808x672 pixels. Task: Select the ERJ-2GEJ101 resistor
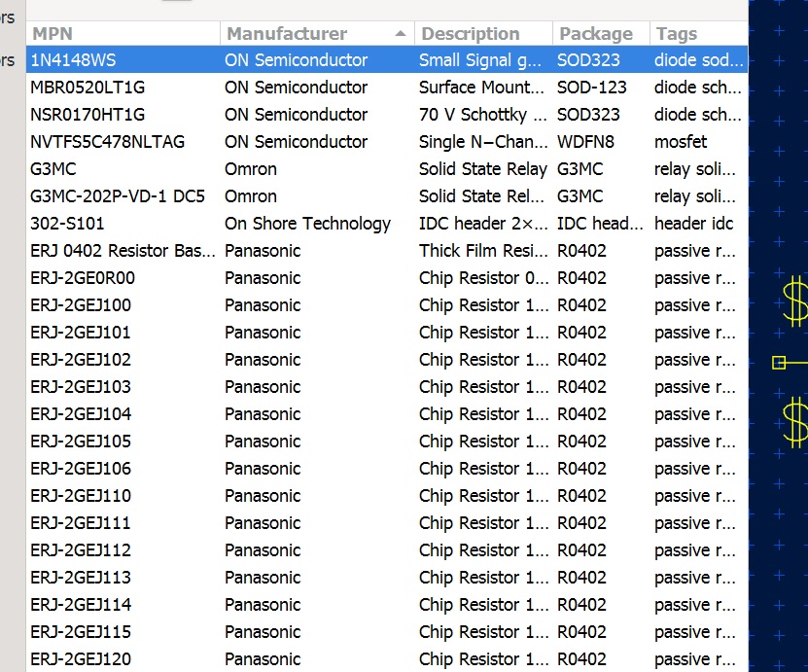pyautogui.click(x=387, y=333)
